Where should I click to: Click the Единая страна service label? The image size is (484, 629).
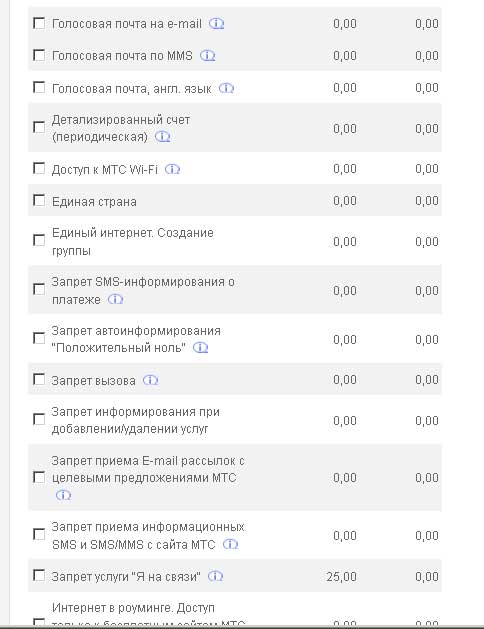click(94, 201)
